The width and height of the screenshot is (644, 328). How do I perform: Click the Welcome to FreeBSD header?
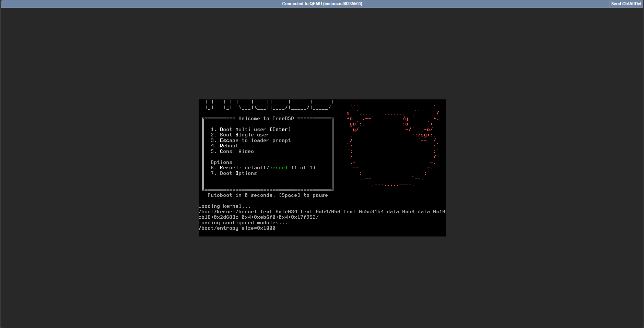(x=266, y=118)
